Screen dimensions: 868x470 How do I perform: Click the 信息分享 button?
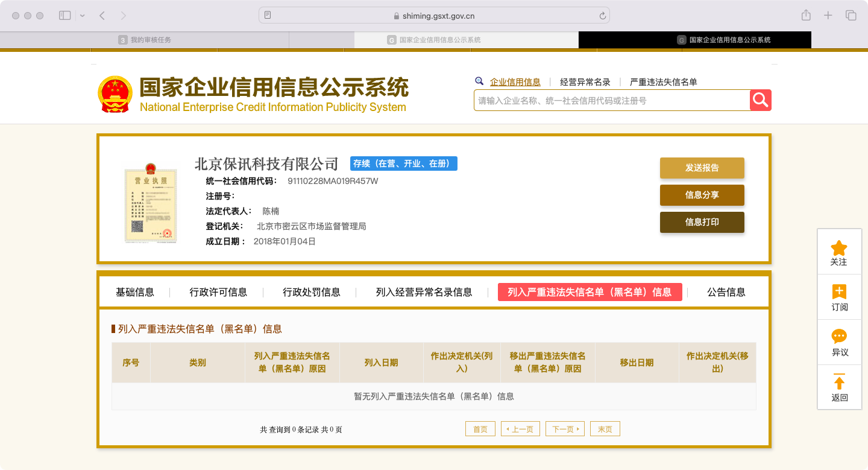coord(702,195)
